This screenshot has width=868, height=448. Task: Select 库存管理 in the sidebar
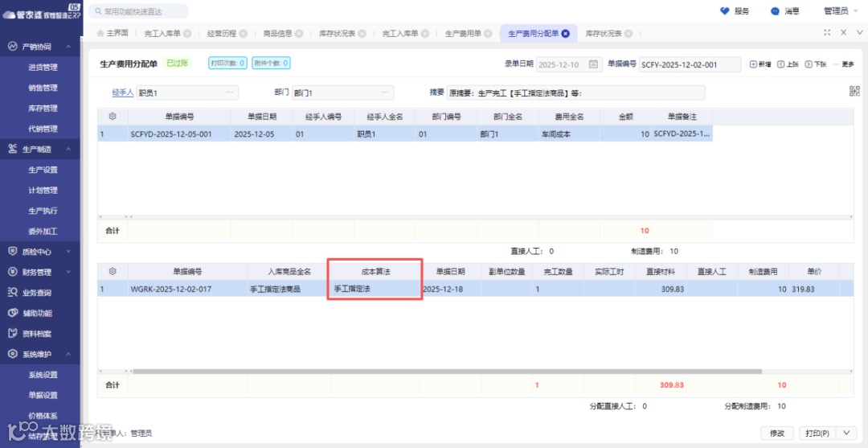[x=43, y=109]
